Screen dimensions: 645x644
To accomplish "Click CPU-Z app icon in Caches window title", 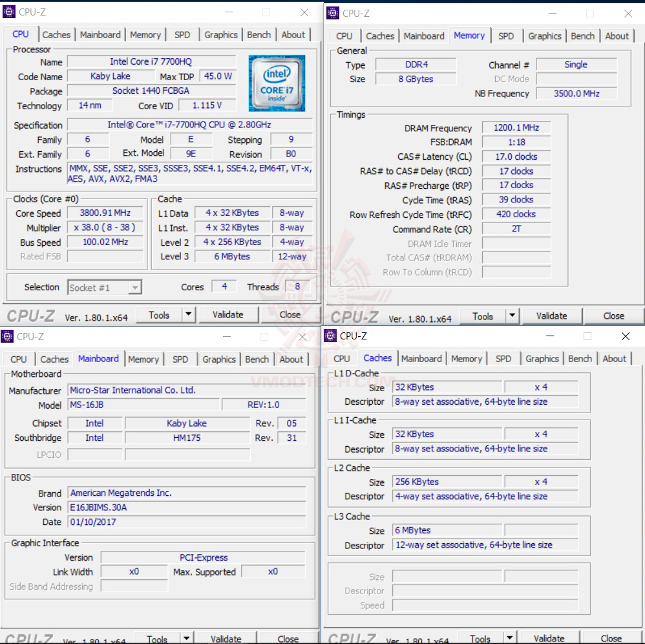I will (330, 336).
